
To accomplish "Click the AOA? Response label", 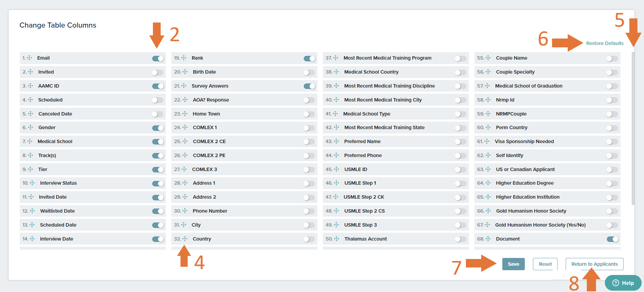I will pyautogui.click(x=211, y=100).
